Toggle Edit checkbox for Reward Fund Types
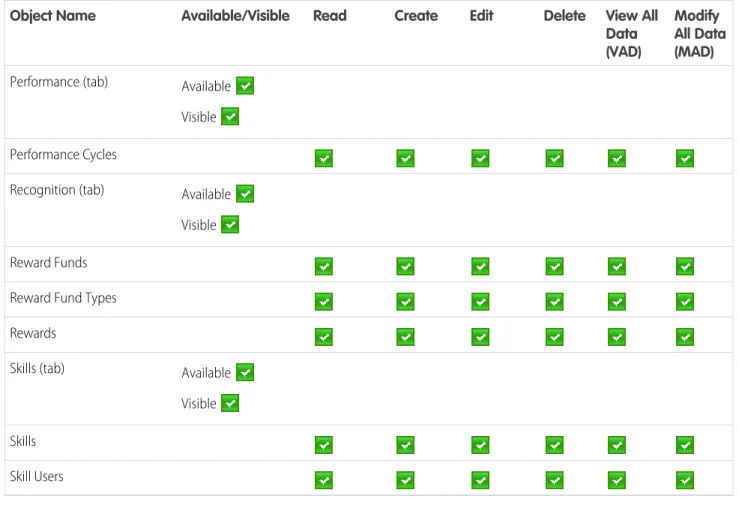The width and height of the screenshot is (739, 505). (x=480, y=301)
